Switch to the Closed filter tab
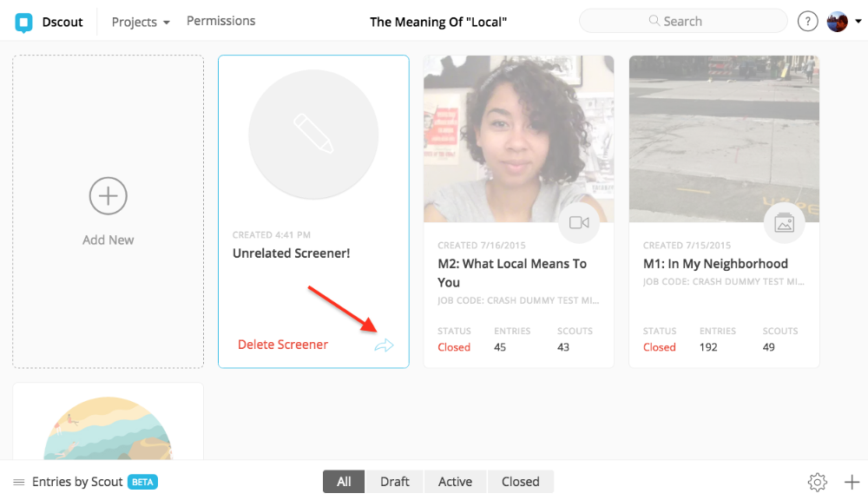The height and width of the screenshot is (500, 868). coord(520,482)
